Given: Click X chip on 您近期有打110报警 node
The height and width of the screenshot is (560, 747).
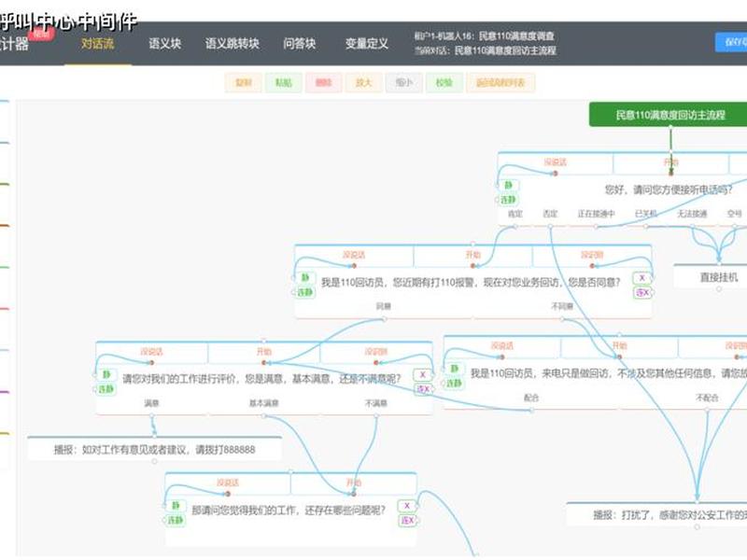Looking at the screenshot, I should (x=641, y=277).
